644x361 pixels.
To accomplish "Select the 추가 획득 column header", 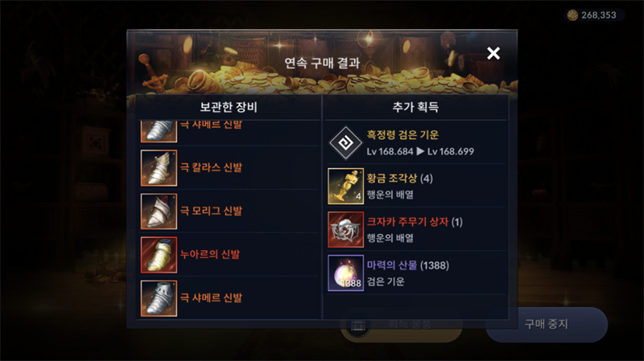I will click(x=415, y=107).
